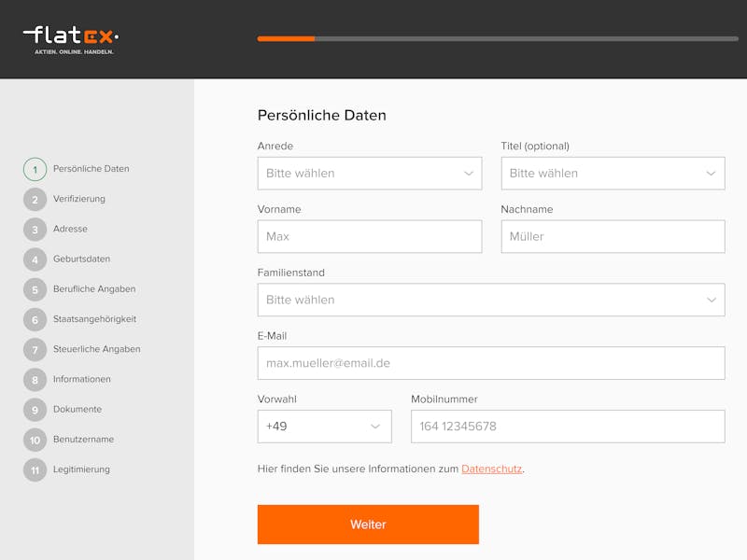Open the Datenschutz link
This screenshot has width=747, height=560.
(492, 469)
